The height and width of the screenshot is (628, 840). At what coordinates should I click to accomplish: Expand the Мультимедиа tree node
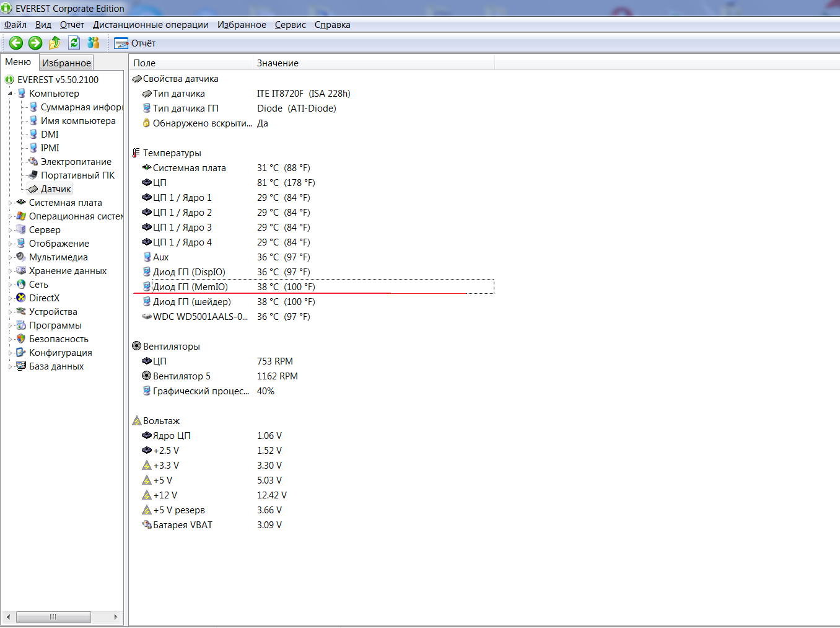[10, 257]
